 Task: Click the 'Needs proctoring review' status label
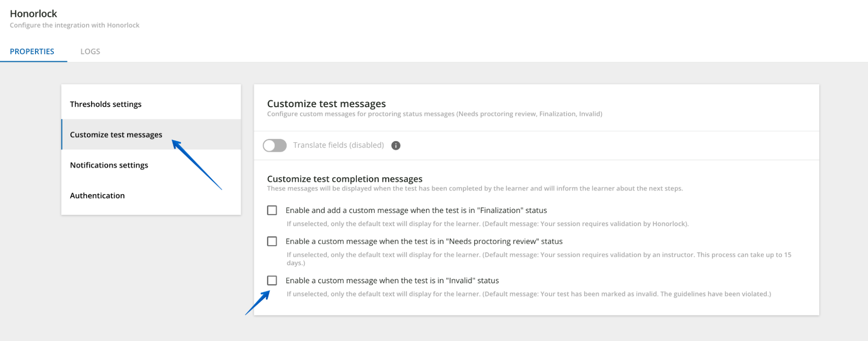pyautogui.click(x=424, y=241)
